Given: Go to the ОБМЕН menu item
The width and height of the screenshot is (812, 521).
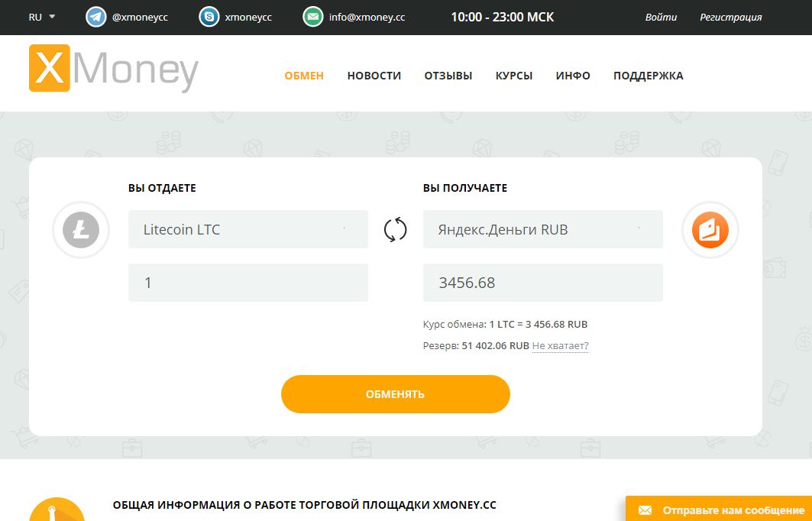Looking at the screenshot, I should (x=304, y=76).
